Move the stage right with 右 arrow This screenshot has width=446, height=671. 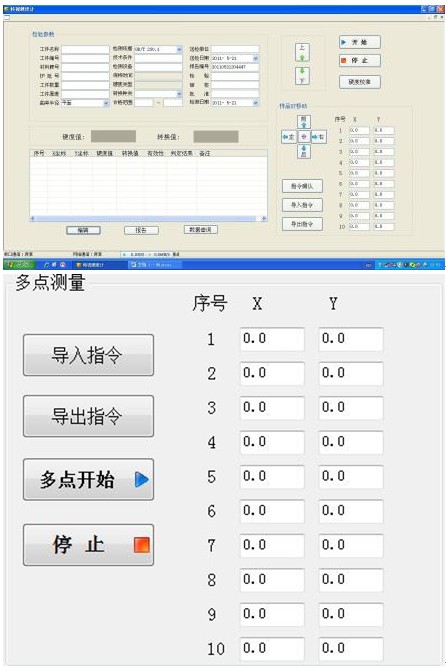318,137
